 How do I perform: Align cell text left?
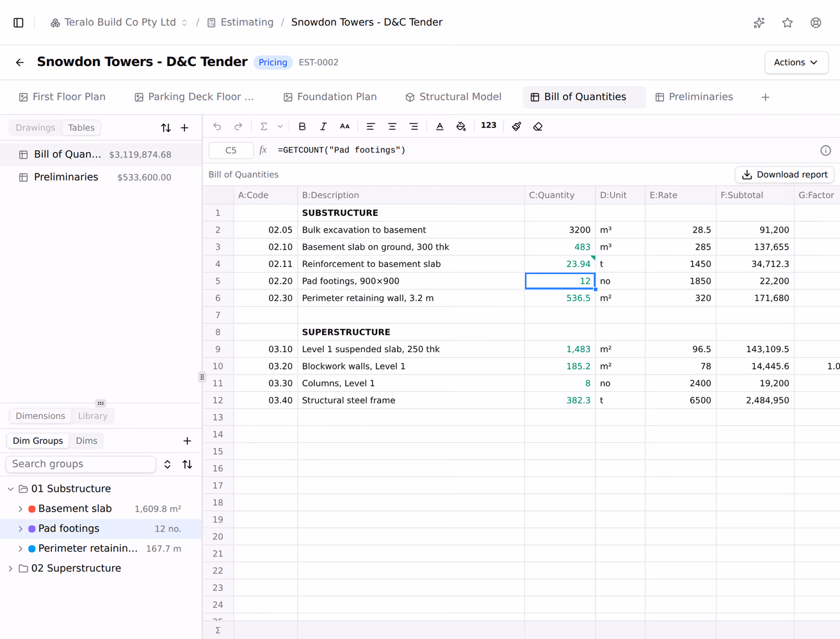click(371, 126)
